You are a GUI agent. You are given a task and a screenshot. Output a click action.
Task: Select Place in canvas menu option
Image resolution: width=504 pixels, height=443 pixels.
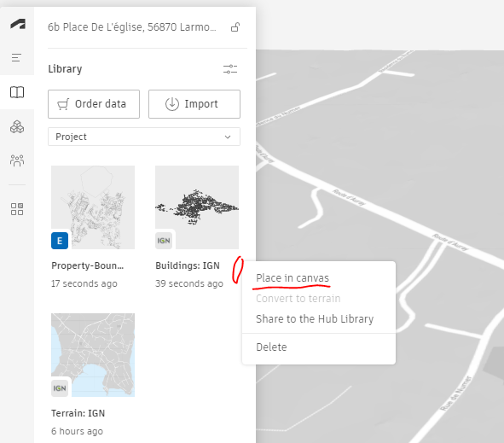click(293, 278)
